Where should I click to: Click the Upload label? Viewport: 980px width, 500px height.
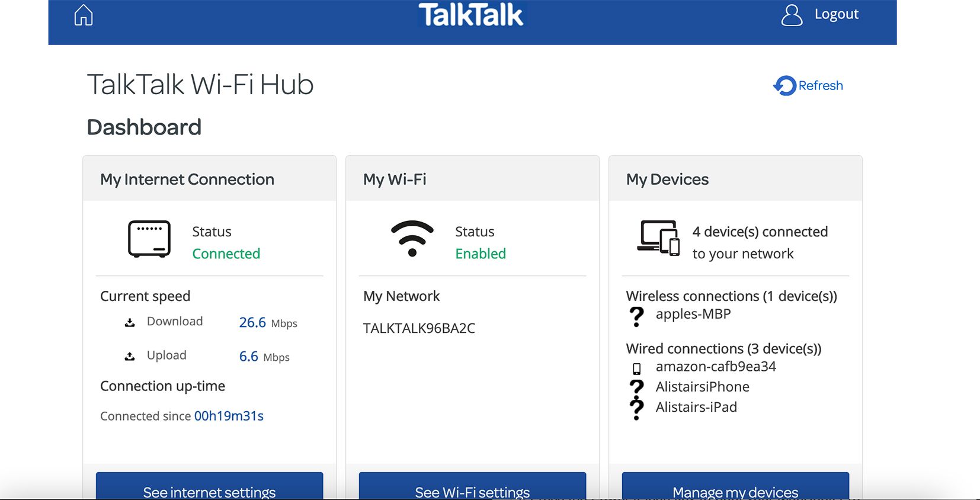tap(166, 355)
